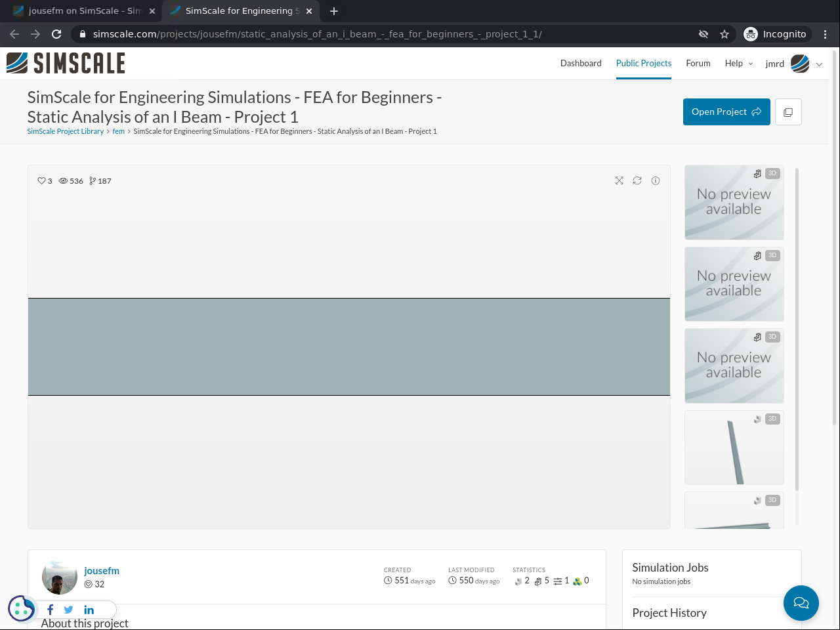Click the Simulation Jobs heading
This screenshot has width=840, height=630.
pyautogui.click(x=670, y=568)
